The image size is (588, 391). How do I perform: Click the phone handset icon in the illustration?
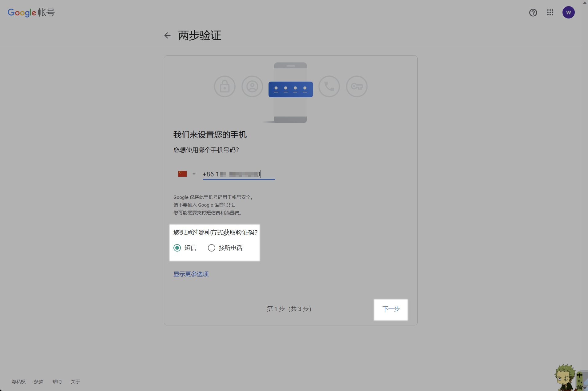(329, 87)
